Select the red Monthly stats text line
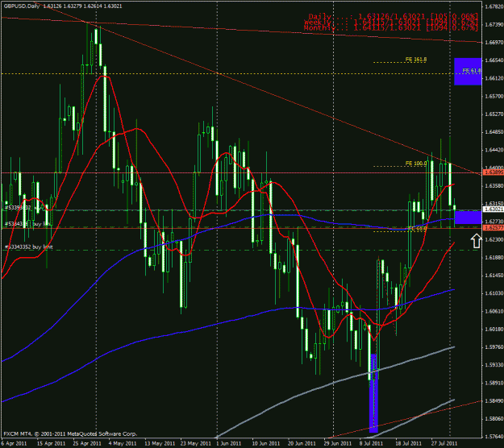The image size is (504, 448). (x=390, y=28)
